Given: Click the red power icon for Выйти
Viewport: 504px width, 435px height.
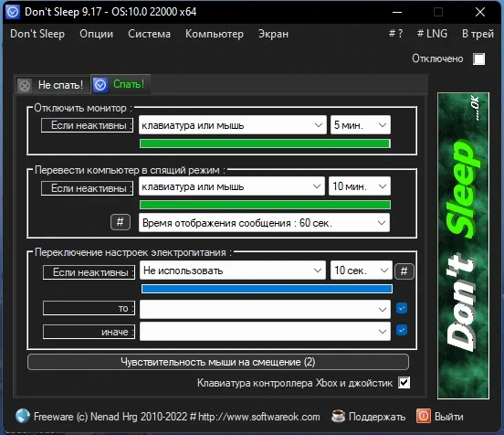Looking at the screenshot, I should (x=424, y=416).
